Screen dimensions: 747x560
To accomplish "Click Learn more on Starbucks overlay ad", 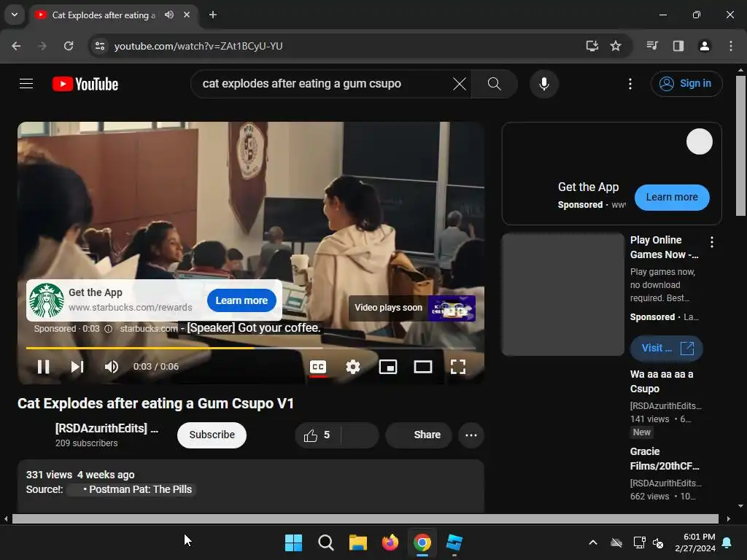I will pyautogui.click(x=241, y=300).
